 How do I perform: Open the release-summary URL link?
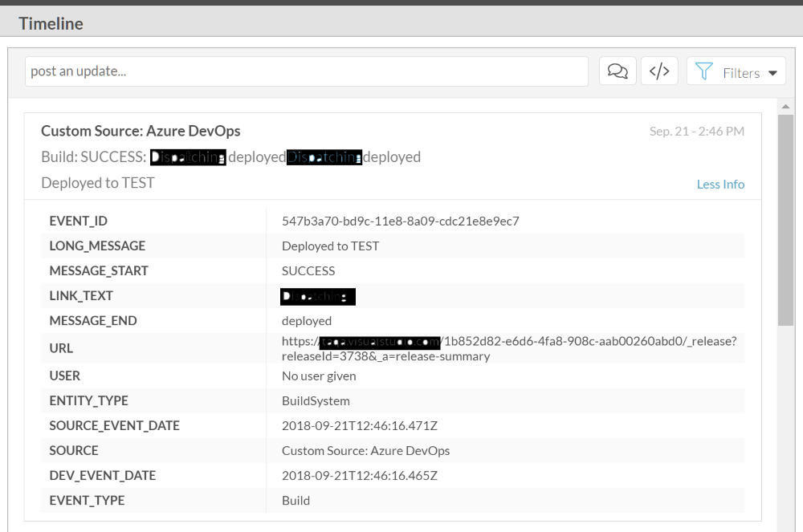tap(508, 348)
